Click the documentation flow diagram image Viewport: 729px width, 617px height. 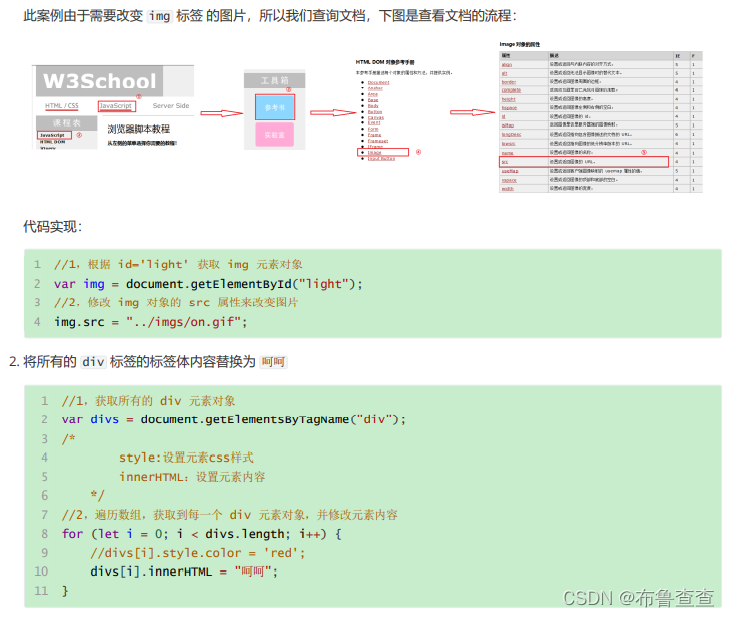click(367, 117)
